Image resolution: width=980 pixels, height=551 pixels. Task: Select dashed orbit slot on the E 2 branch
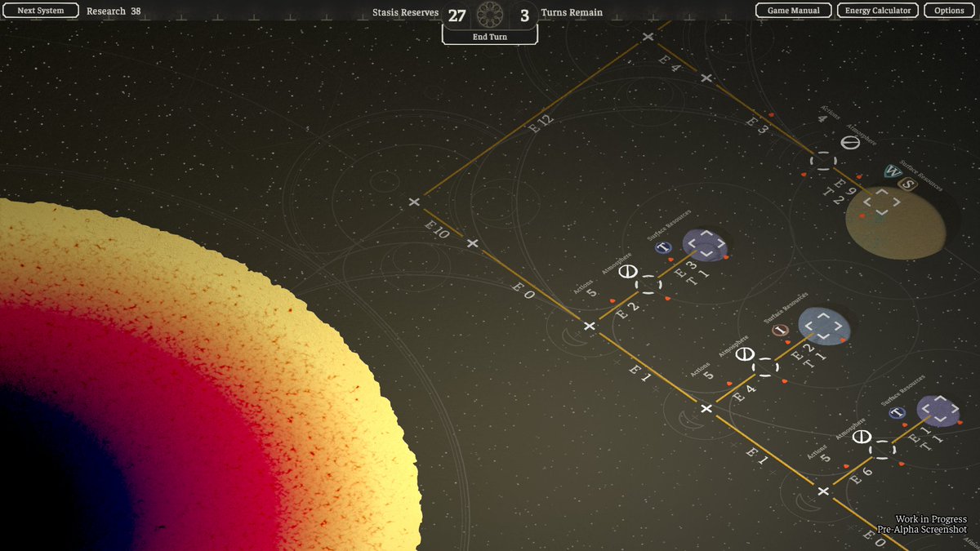(x=648, y=285)
